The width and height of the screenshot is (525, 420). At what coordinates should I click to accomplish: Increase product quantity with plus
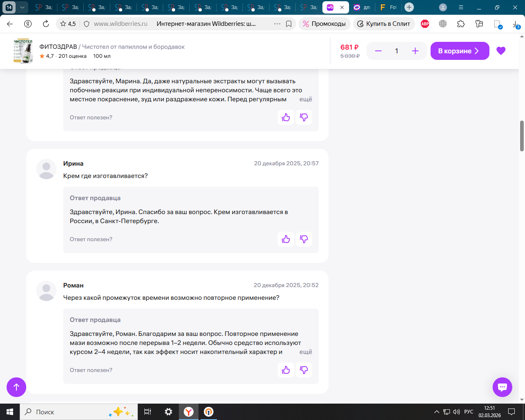coord(415,51)
